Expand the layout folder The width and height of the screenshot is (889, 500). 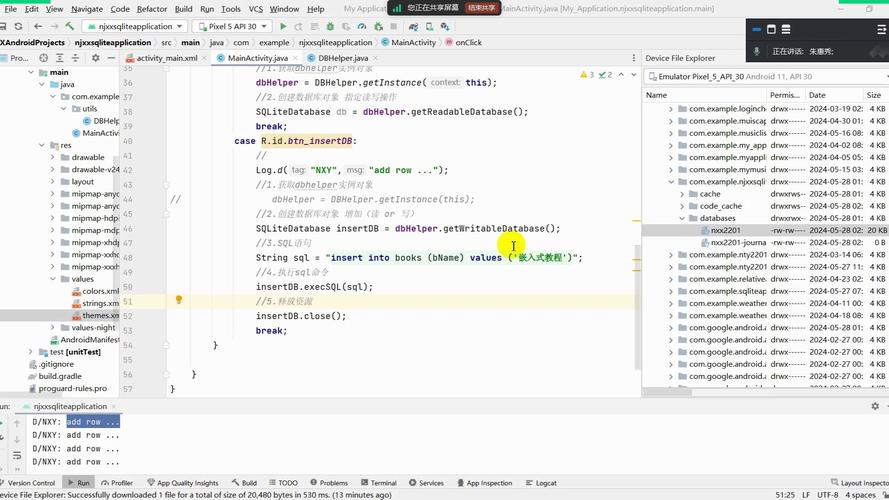pyautogui.click(x=52, y=181)
